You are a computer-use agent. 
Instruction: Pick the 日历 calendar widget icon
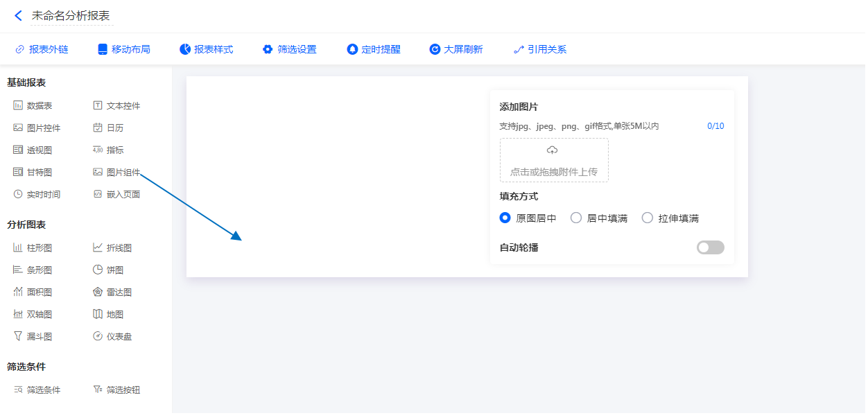[x=98, y=128]
